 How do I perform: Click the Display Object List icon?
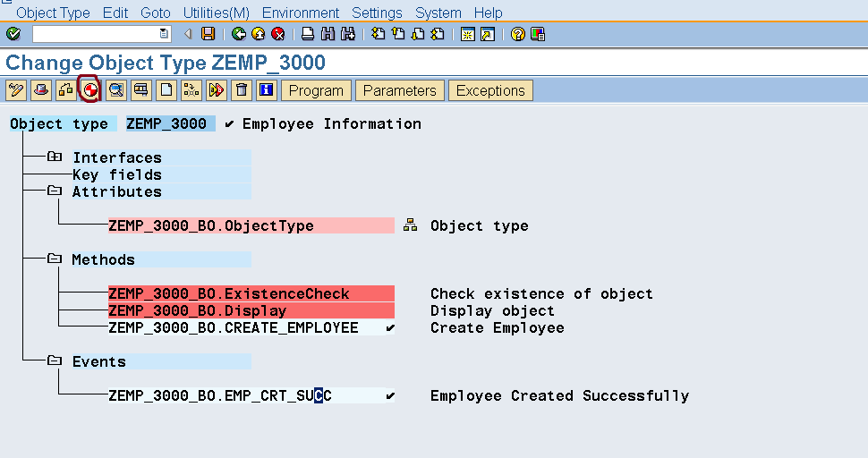(x=141, y=90)
